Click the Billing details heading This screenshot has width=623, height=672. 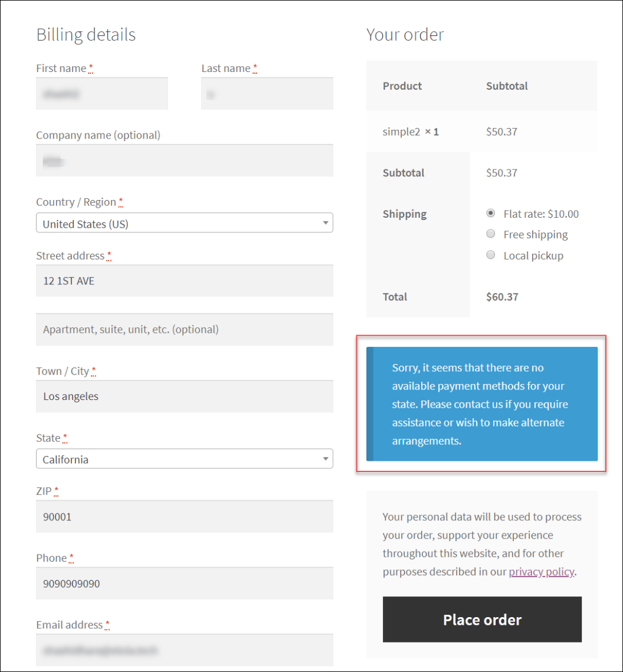coord(86,34)
